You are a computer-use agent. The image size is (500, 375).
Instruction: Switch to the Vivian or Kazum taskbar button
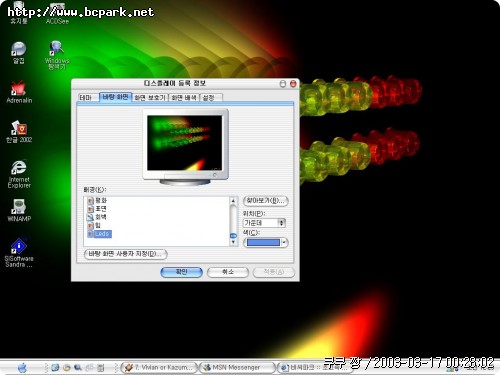pos(159,368)
